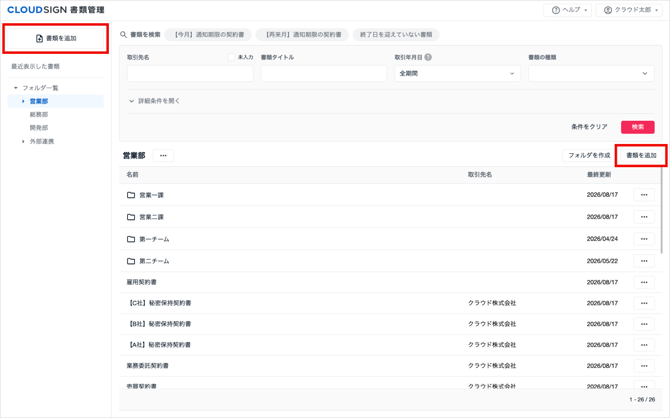Viewport: 670px width, 418px height.
Task: Focus the 取引先名 input field
Action: point(190,74)
